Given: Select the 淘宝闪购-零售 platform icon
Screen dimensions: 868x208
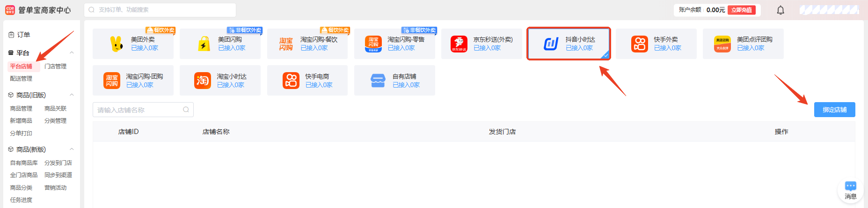Looking at the screenshot, I should pyautogui.click(x=373, y=44).
